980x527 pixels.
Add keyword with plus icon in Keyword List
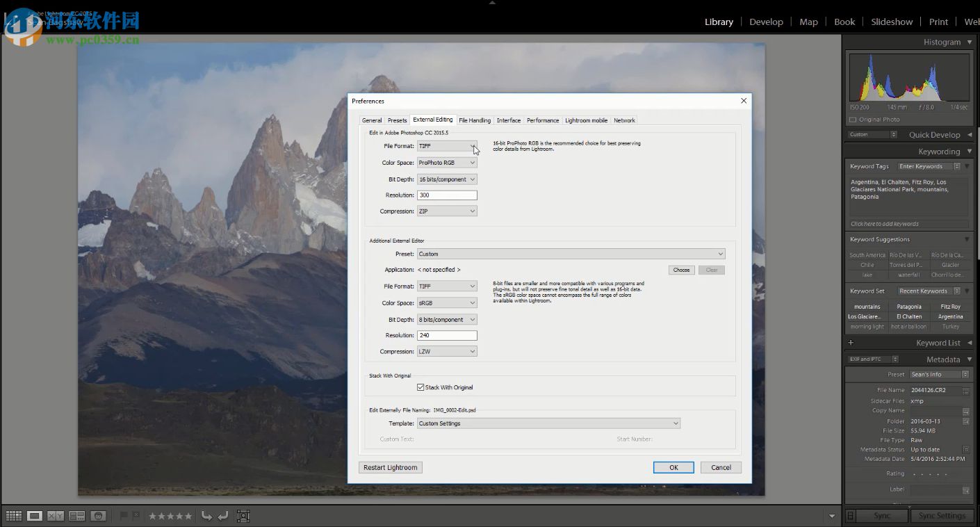click(851, 343)
